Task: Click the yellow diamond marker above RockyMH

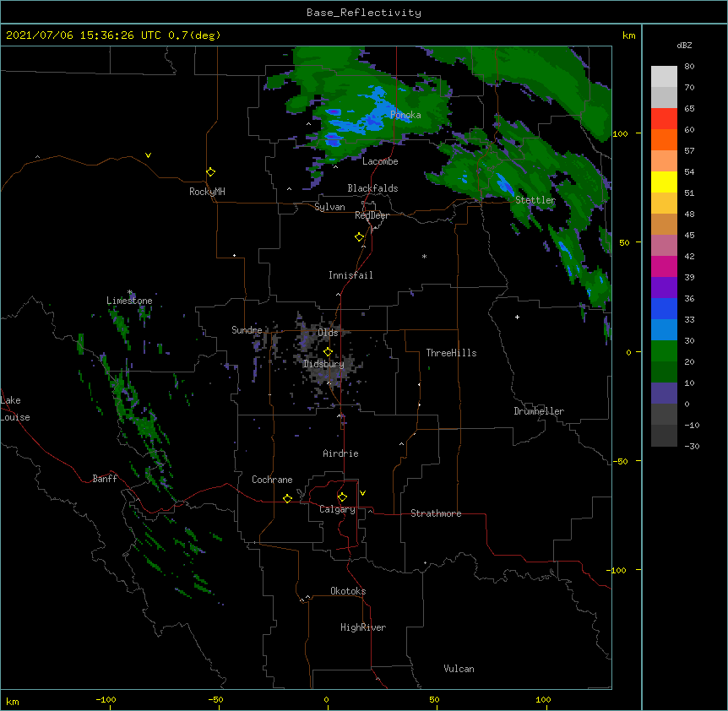Action: [x=211, y=172]
